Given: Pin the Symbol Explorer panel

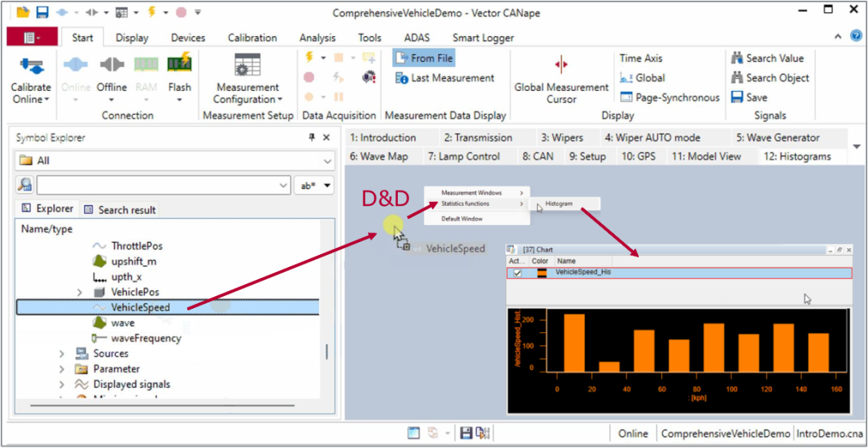Looking at the screenshot, I should [312, 138].
